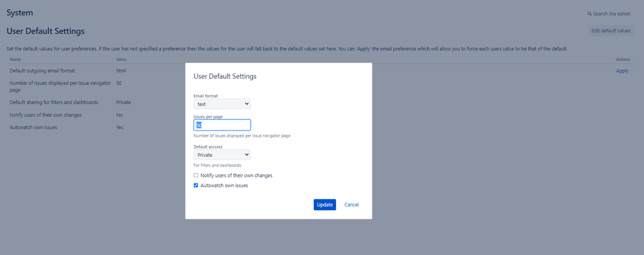Toggle Notify users of their own changes checkbox
This screenshot has height=255, width=644.
pos(196,176)
